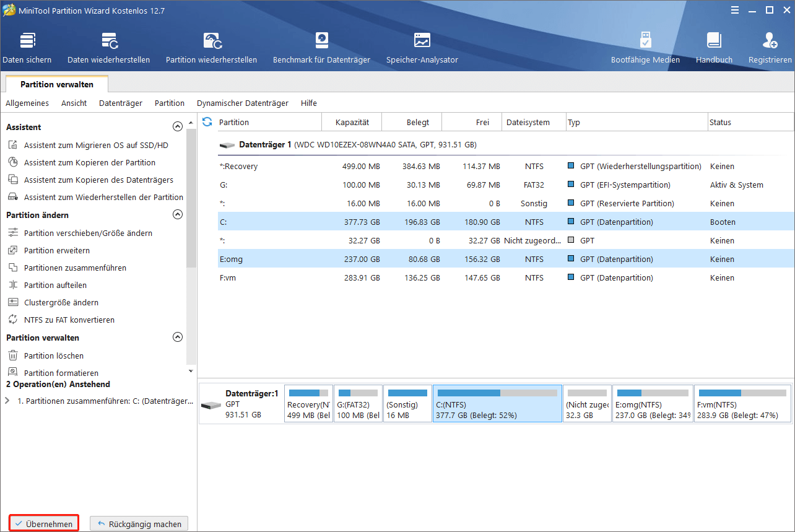Switch to the Partition verwalten tab

pyautogui.click(x=56, y=84)
